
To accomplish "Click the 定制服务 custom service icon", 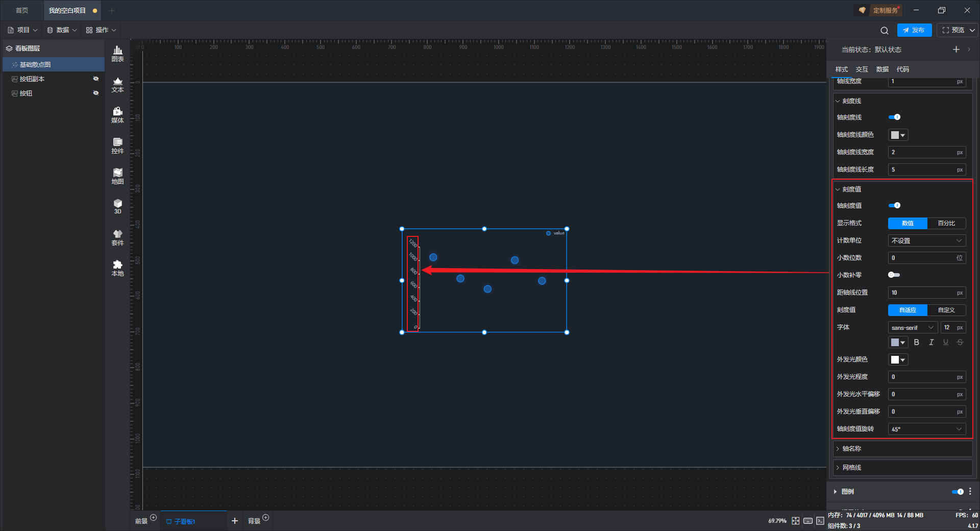I will [x=862, y=10].
